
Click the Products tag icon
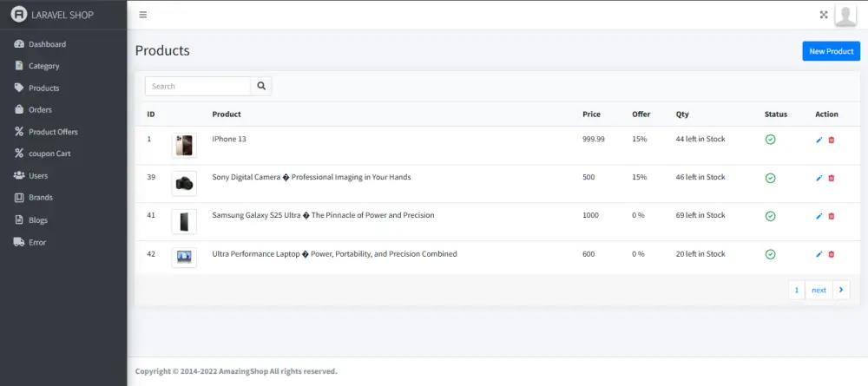click(x=19, y=88)
